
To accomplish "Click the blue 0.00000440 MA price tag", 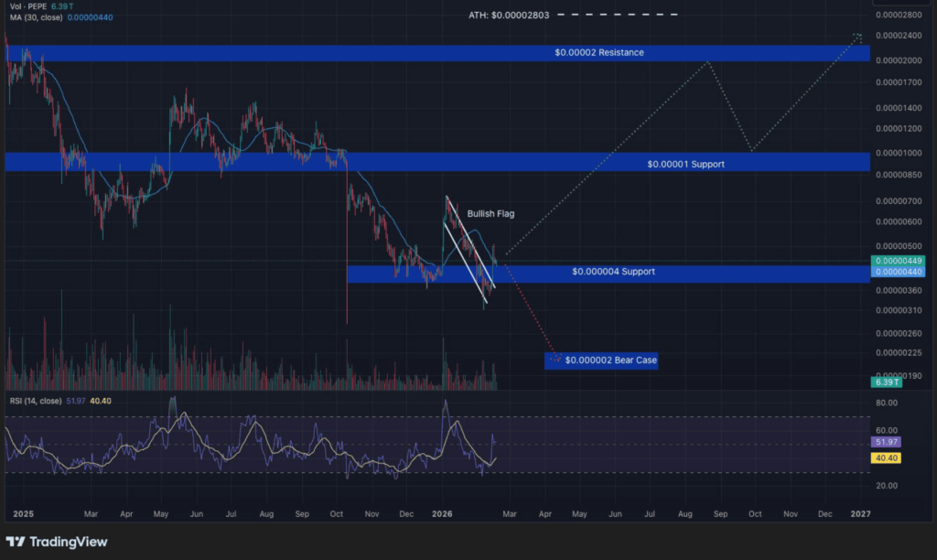I will tap(899, 272).
